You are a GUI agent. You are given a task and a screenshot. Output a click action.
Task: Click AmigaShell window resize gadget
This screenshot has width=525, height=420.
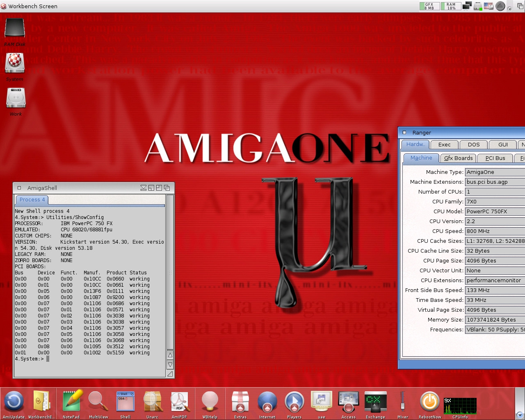pos(170,374)
